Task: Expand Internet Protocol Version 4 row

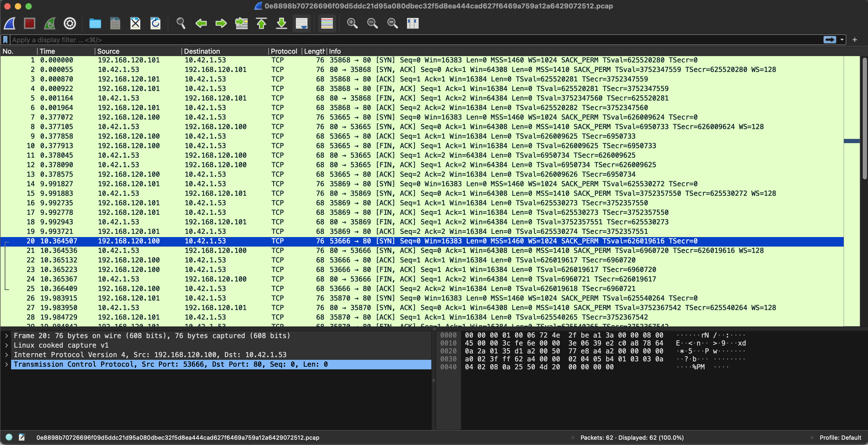Action: pyautogui.click(x=6, y=355)
